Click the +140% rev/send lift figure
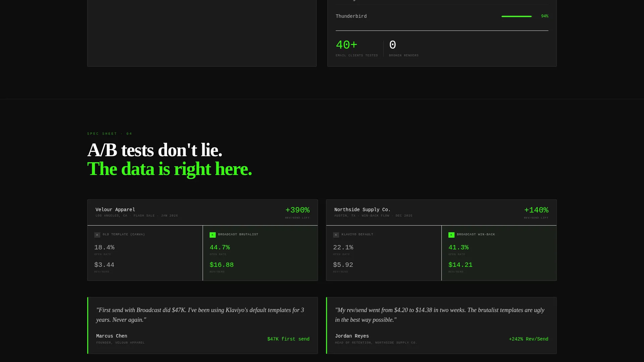The width and height of the screenshot is (644, 362). click(x=536, y=210)
